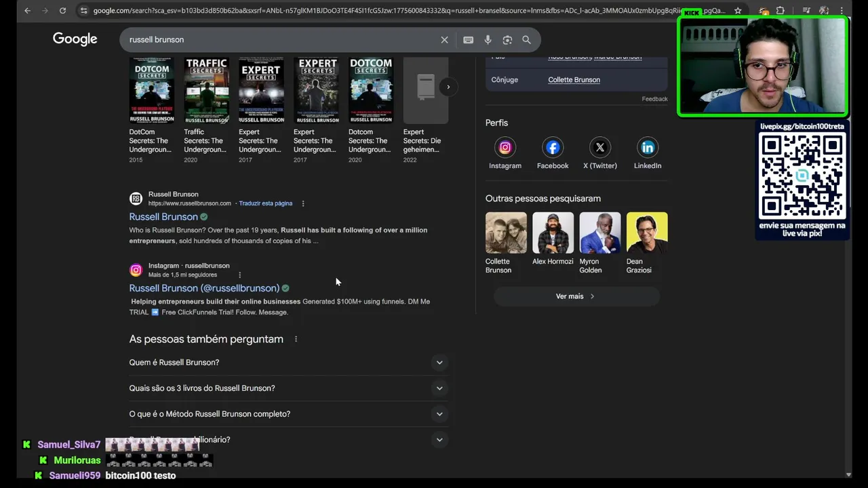Screen dimensions: 868x488
Task: Click the Feedback link in knowledge panel
Action: (654, 99)
